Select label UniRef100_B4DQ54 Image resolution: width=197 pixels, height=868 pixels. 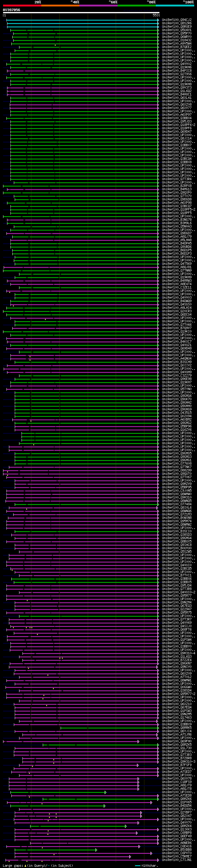177,806
